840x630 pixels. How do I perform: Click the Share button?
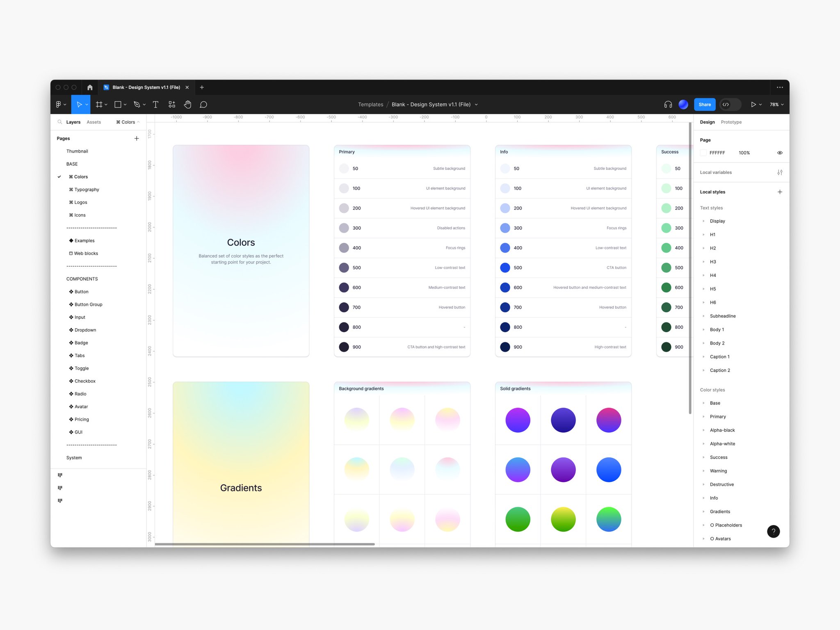click(x=705, y=105)
